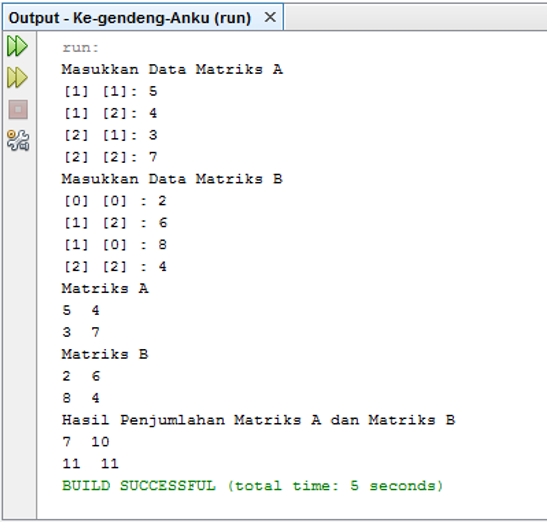Click 'Masukkan Data Matriks A' line
The image size is (547, 522).
coord(172,69)
